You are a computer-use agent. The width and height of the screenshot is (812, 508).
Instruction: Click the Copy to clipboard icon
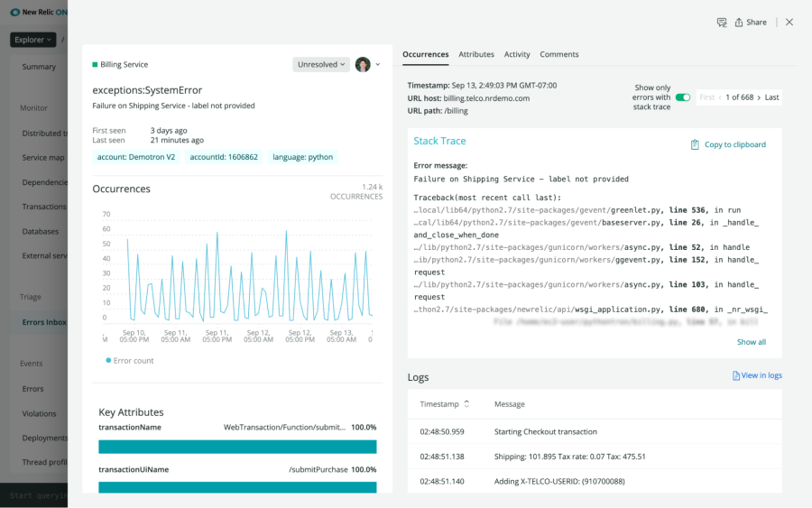pos(695,144)
